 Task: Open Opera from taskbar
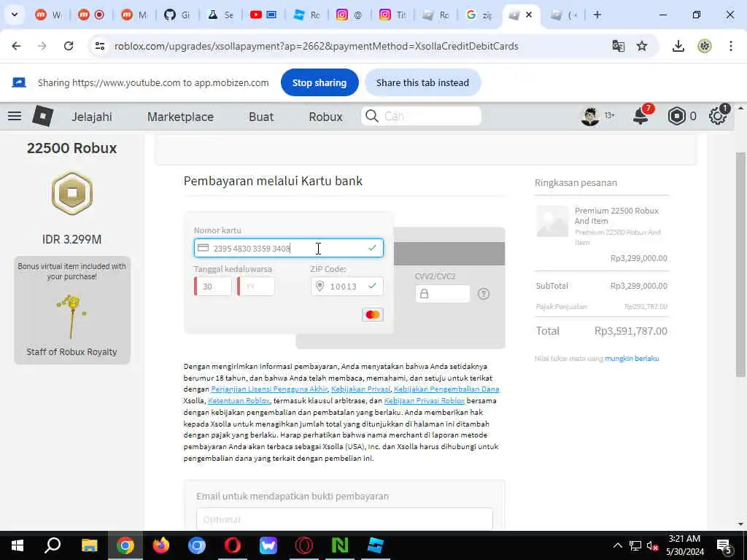(x=233, y=545)
